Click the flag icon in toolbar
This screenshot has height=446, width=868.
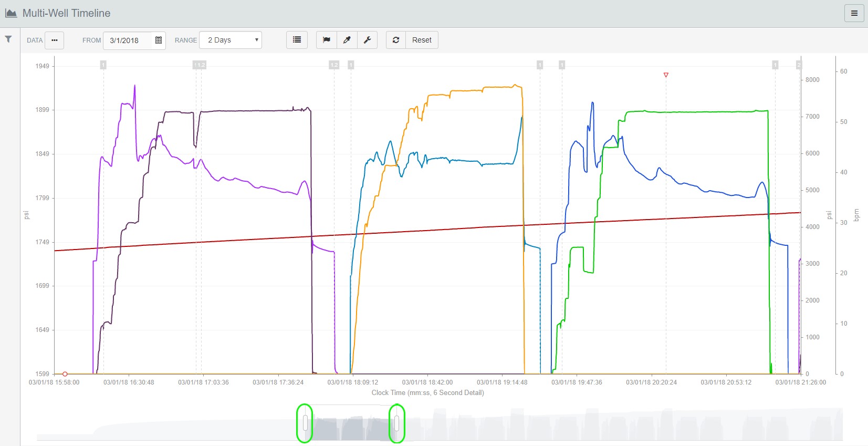point(327,40)
